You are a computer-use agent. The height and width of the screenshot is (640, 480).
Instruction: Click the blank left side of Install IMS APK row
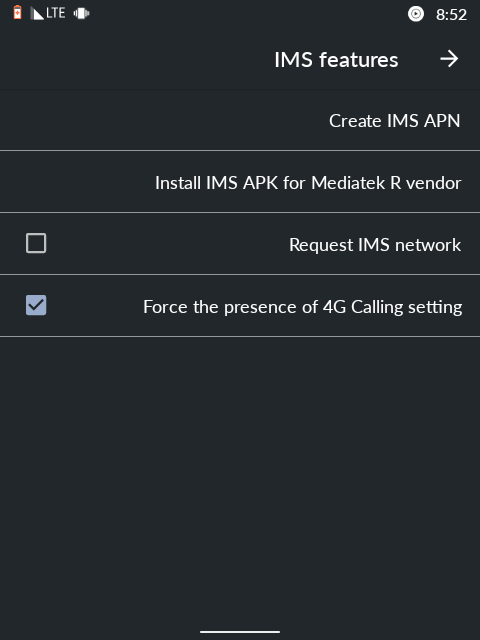click(73, 182)
